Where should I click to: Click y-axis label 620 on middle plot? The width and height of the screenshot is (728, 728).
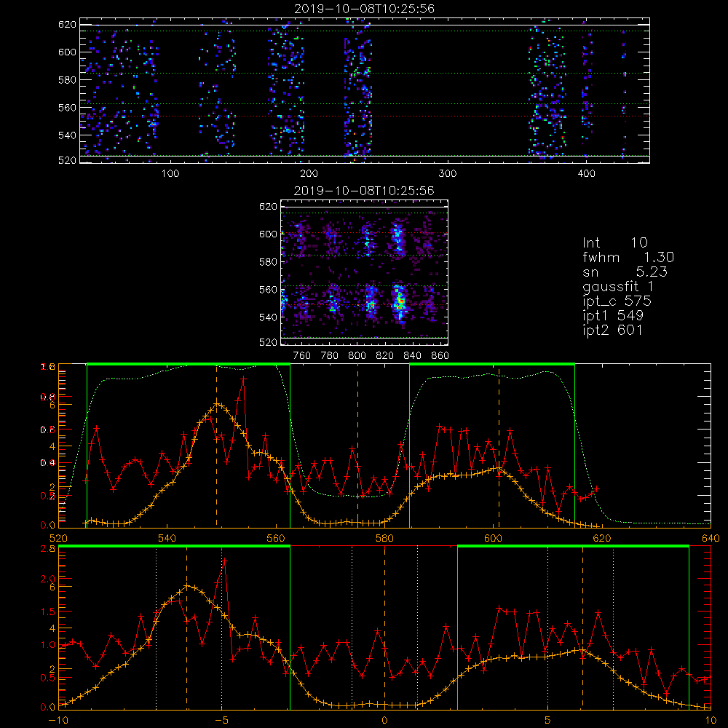(x=268, y=207)
